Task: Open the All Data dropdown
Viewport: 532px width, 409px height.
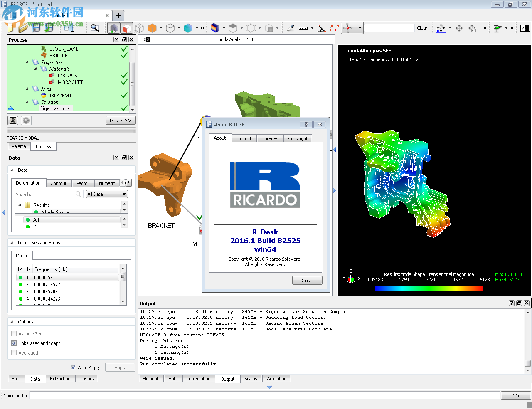Action: (x=107, y=194)
